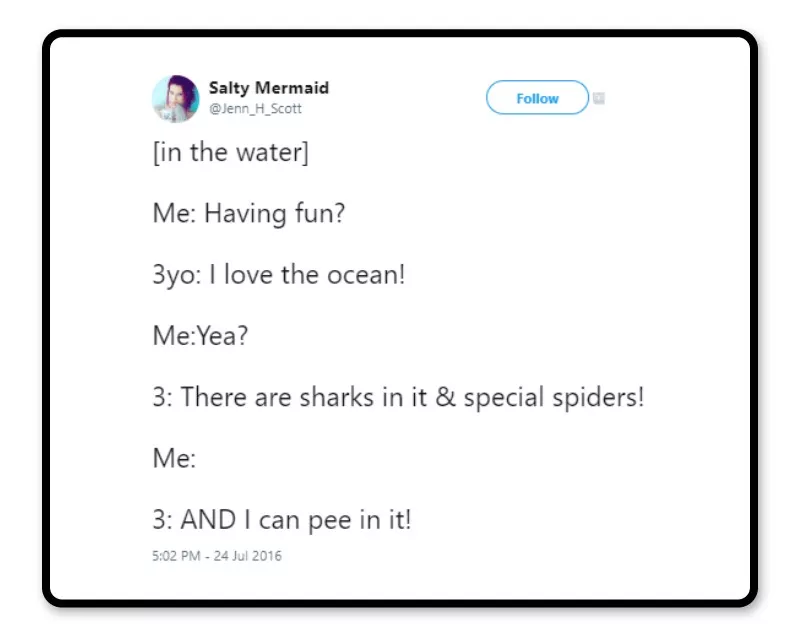The height and width of the screenshot is (633, 800).
Task: Open the Salty Mermaid display name link
Action: pos(269,88)
